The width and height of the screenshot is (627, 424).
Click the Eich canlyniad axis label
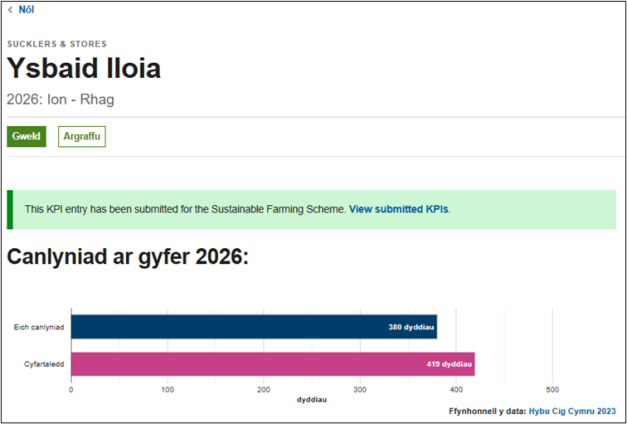tap(39, 327)
